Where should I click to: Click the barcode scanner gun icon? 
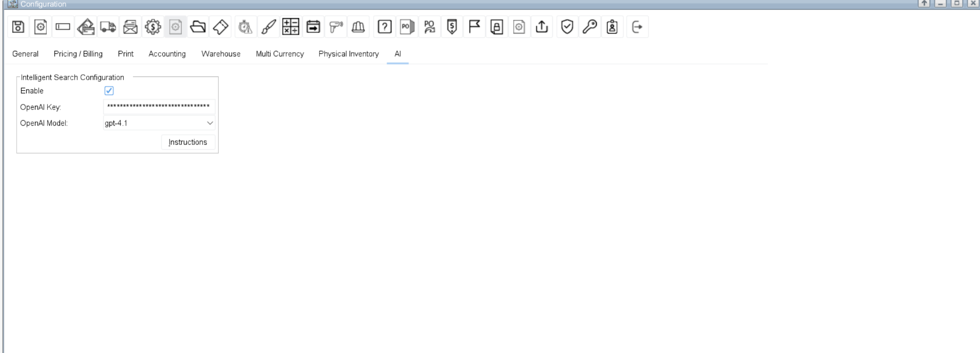(336, 27)
